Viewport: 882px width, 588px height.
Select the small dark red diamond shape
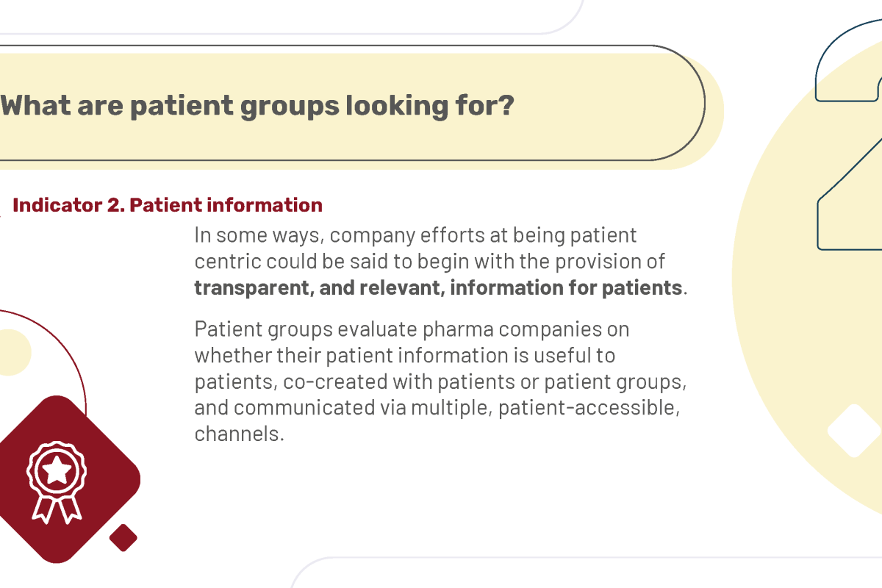(x=123, y=537)
